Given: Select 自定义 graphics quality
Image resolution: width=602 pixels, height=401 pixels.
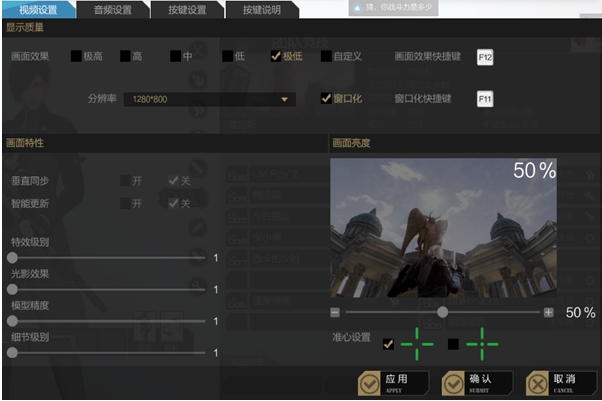Looking at the screenshot, I should (326, 56).
